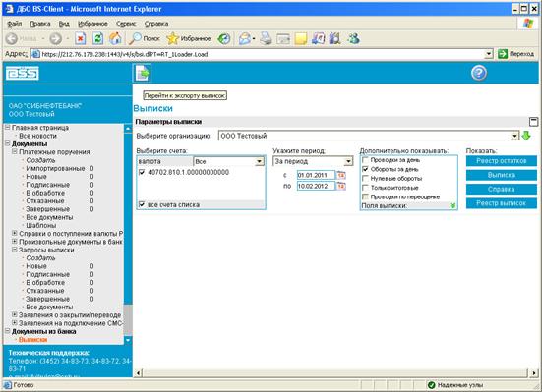Click Реестр остатков button
This screenshot has height=392, width=542.
502,161
